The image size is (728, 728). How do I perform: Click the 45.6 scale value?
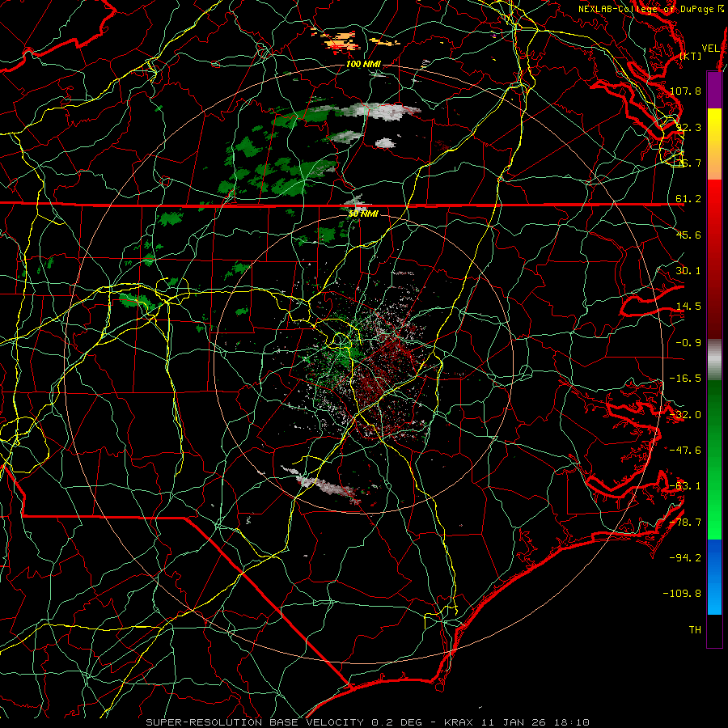click(688, 235)
